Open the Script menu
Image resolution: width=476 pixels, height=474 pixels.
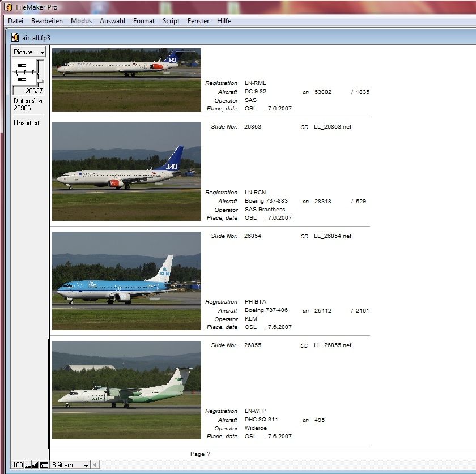pos(171,21)
